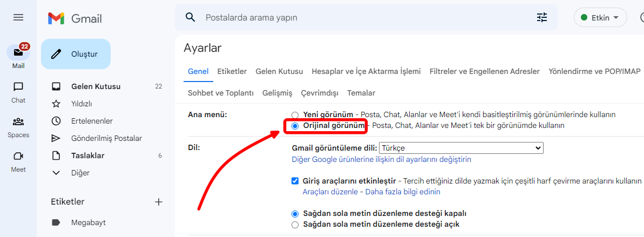Screen dimensions: 644x237
Task: Select the Yeni görünüm radio option
Action: coord(295,115)
